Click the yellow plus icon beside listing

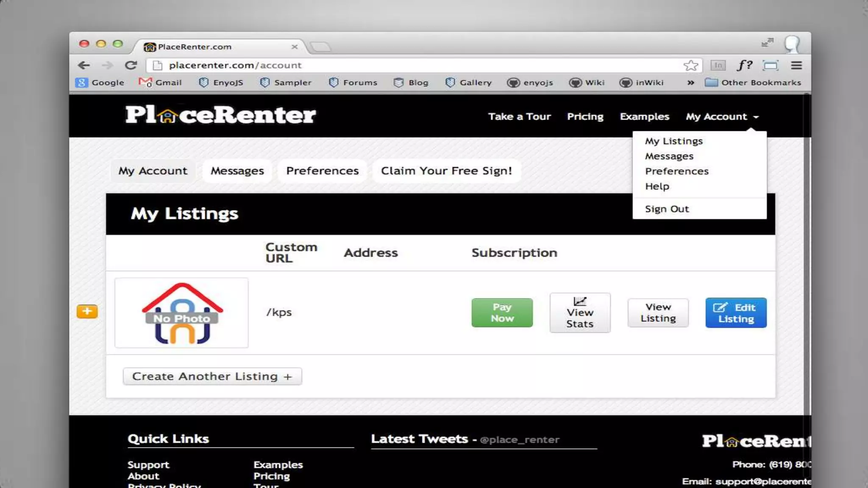tap(87, 311)
